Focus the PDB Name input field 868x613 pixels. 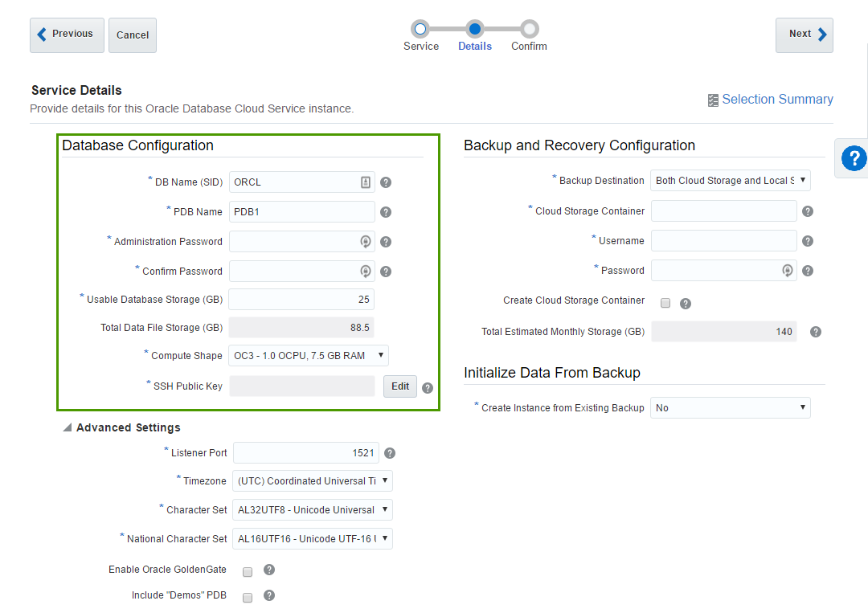coord(301,212)
